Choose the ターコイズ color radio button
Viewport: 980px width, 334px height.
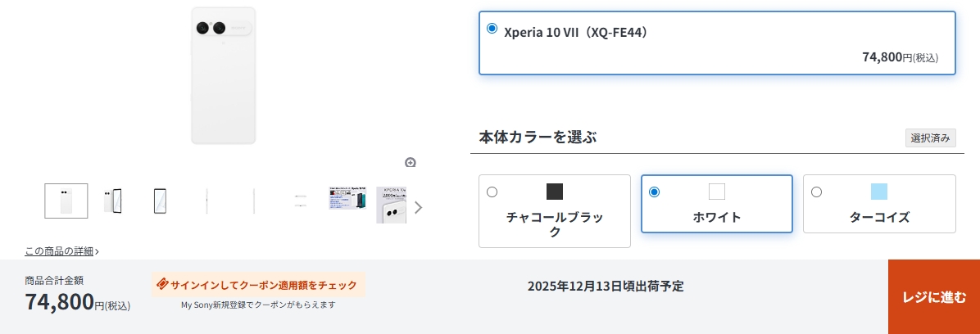click(x=816, y=192)
